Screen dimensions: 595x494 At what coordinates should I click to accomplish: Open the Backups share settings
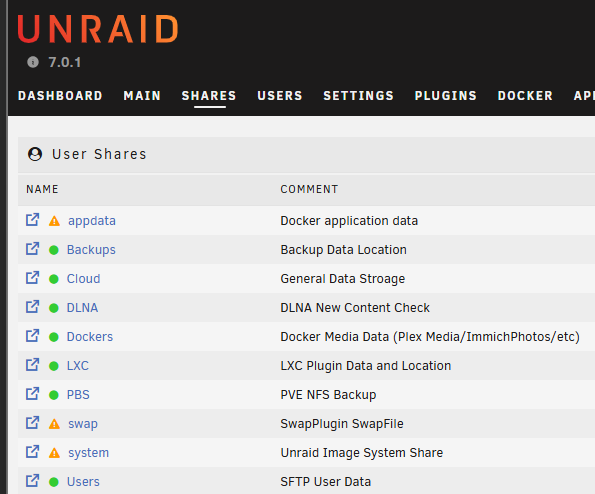tap(91, 250)
